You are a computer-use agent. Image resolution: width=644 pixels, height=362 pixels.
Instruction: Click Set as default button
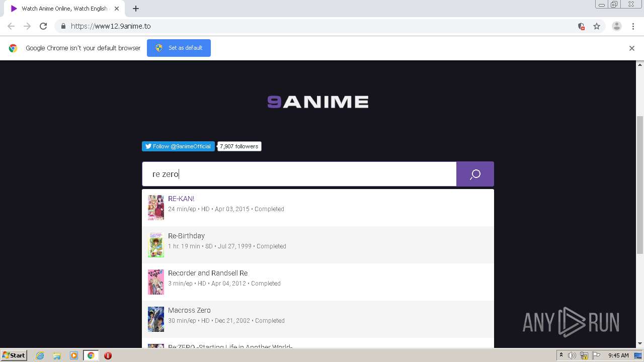coord(179,48)
